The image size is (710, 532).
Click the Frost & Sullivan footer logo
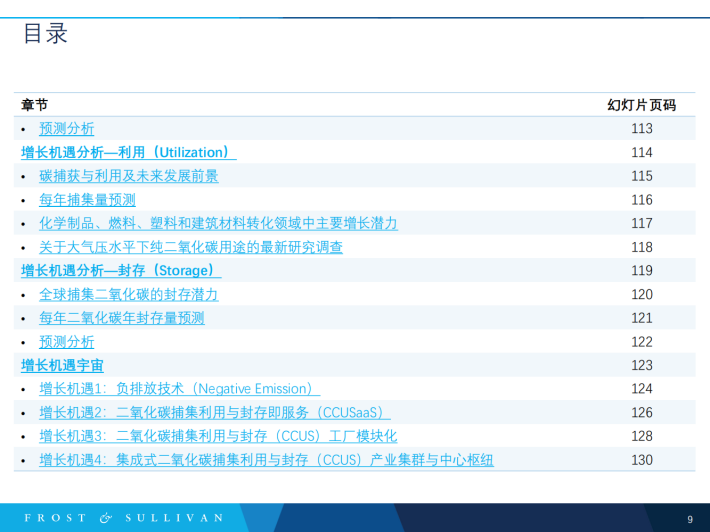(x=124, y=518)
